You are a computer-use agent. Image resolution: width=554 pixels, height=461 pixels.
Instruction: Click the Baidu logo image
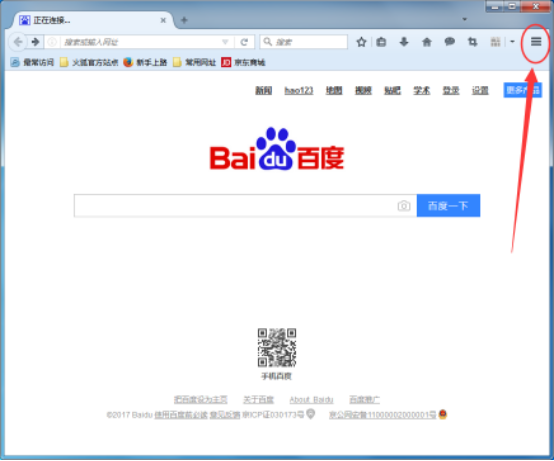pyautogui.click(x=277, y=149)
